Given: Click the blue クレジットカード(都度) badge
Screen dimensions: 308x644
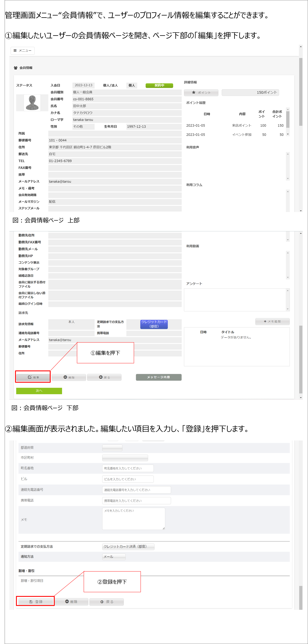Looking at the screenshot, I should click(x=154, y=324).
